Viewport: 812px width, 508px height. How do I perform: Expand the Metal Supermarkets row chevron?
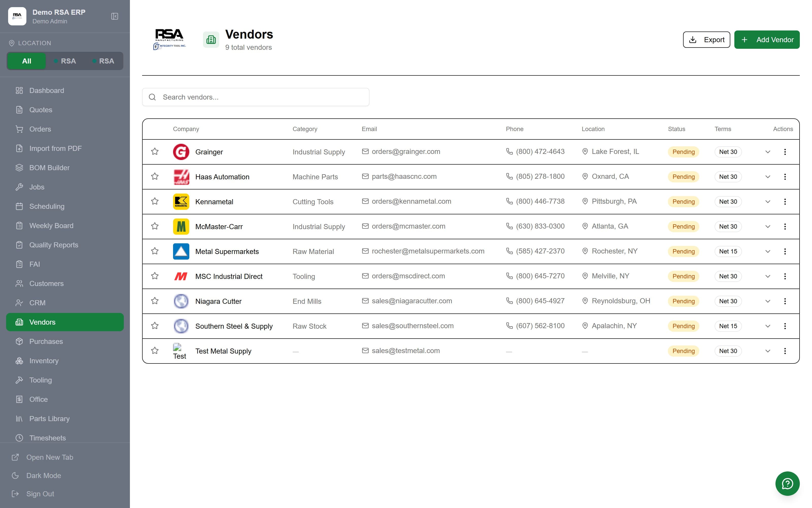click(x=768, y=251)
